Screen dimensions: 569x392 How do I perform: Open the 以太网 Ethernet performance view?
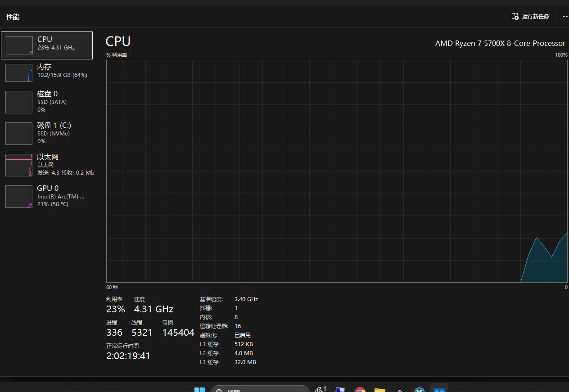click(47, 165)
